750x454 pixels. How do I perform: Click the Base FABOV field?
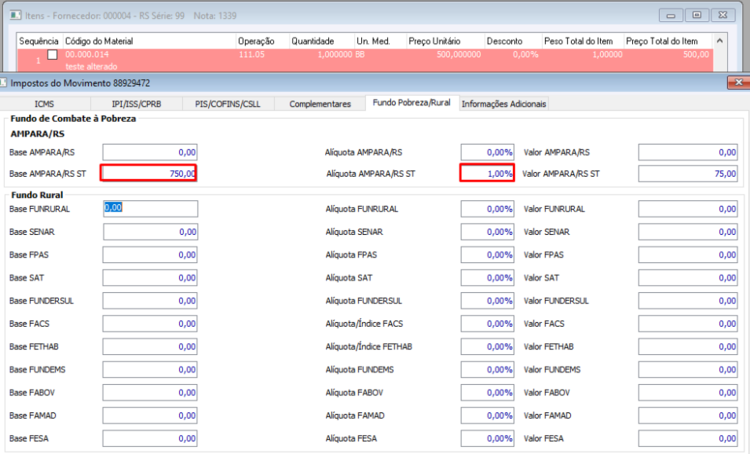(150, 393)
